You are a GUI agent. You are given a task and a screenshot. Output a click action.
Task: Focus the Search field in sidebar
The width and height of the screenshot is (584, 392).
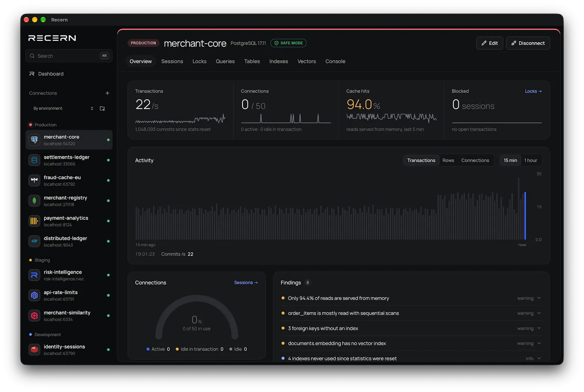(69, 56)
